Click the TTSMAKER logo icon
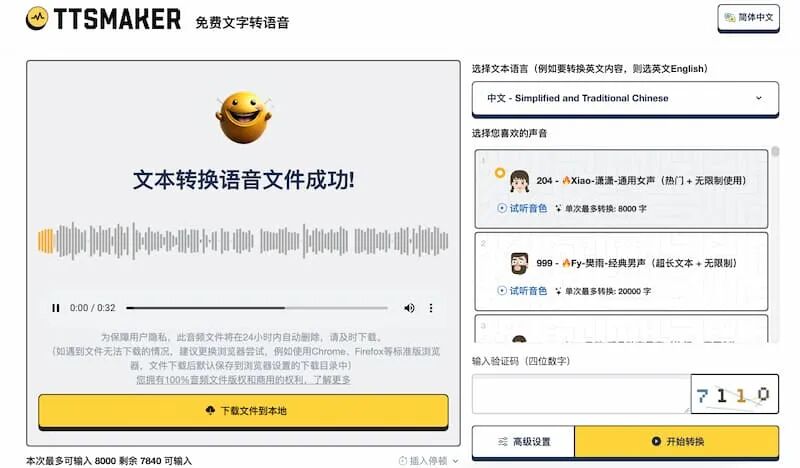800x468 pixels. tap(37, 18)
